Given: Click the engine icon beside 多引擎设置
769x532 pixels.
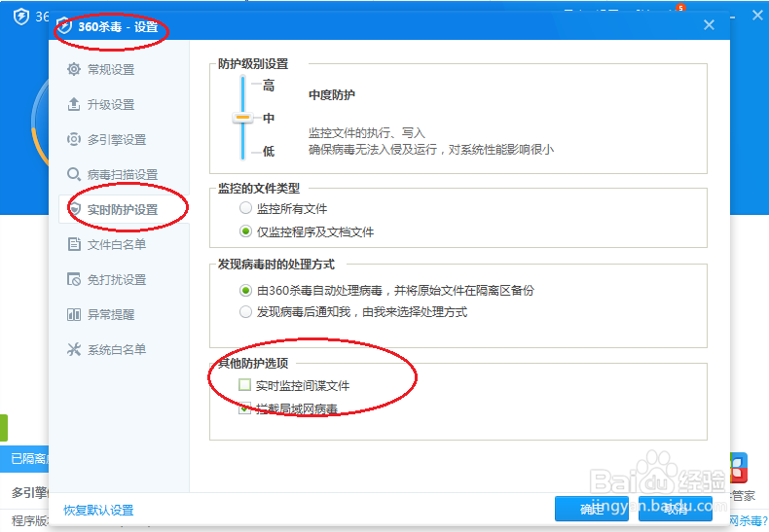Looking at the screenshot, I should click(x=74, y=139).
